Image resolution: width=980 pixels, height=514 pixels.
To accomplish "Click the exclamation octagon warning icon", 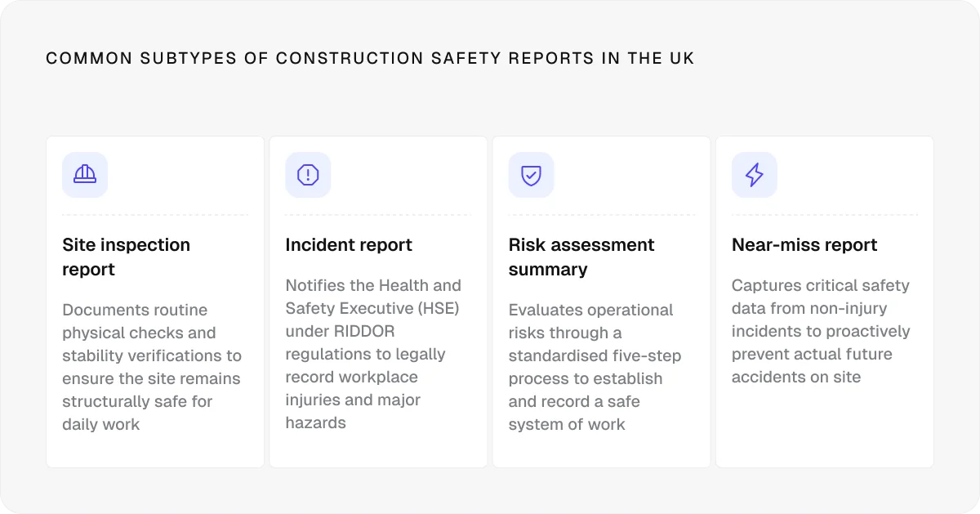I will tap(308, 175).
